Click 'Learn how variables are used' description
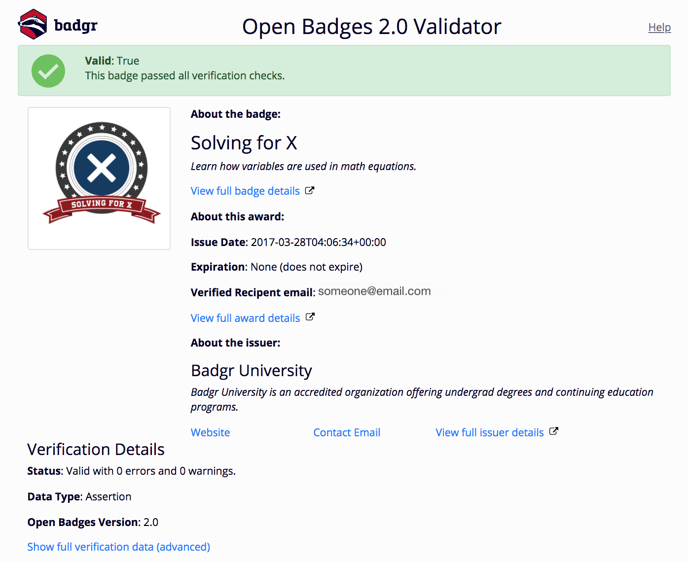The height and width of the screenshot is (562, 688). [x=303, y=166]
